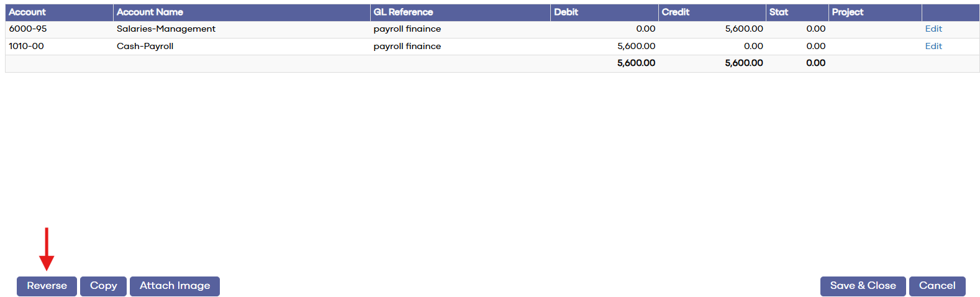Select 5,600.00 debit on Cash-Payroll row
The width and height of the screenshot is (980, 297).
click(636, 47)
